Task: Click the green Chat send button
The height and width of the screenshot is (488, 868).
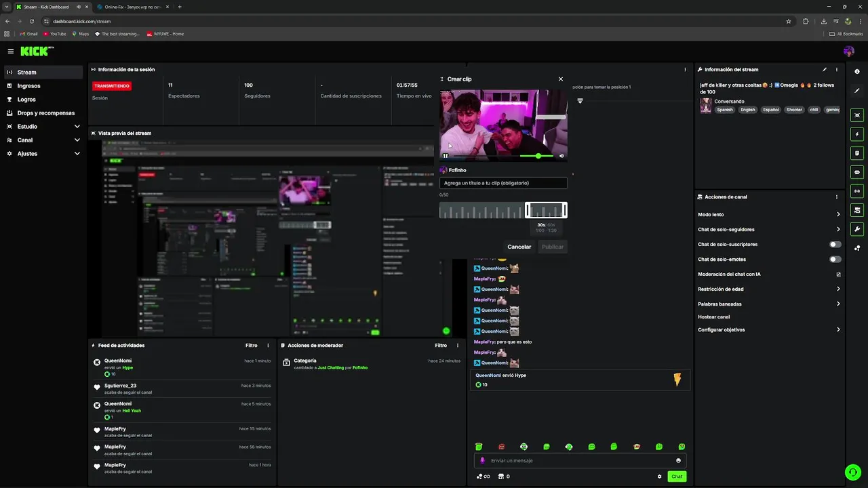Action: tap(677, 476)
